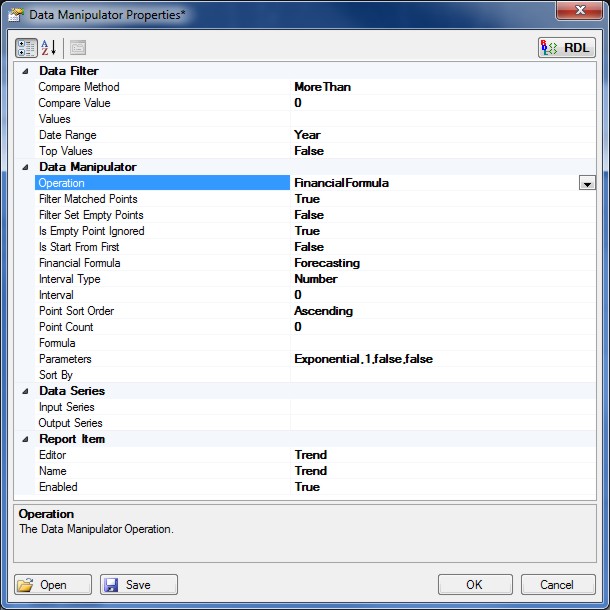Click the Save button

click(138, 585)
